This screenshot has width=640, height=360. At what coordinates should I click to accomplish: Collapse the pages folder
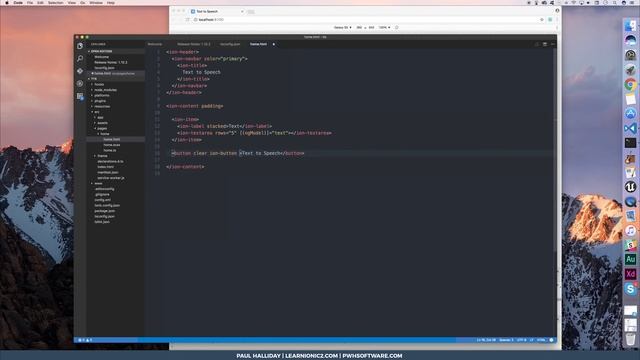point(101,128)
